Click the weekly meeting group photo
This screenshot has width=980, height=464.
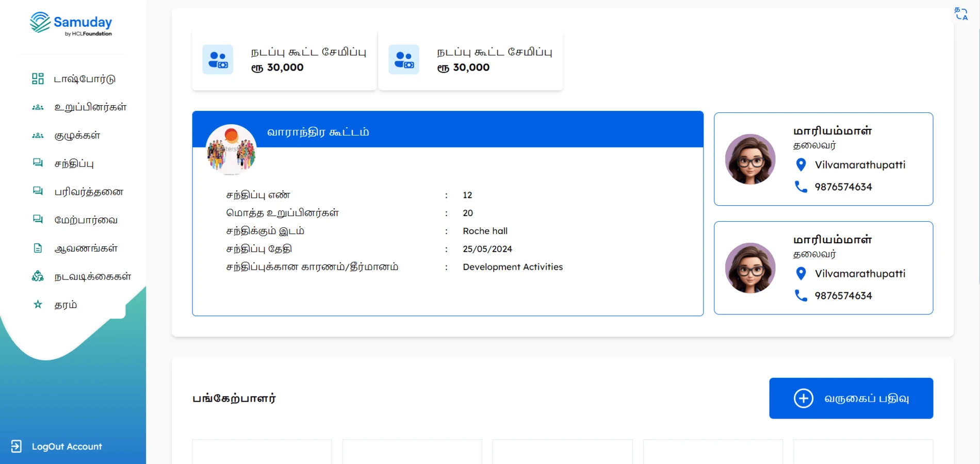point(231,150)
